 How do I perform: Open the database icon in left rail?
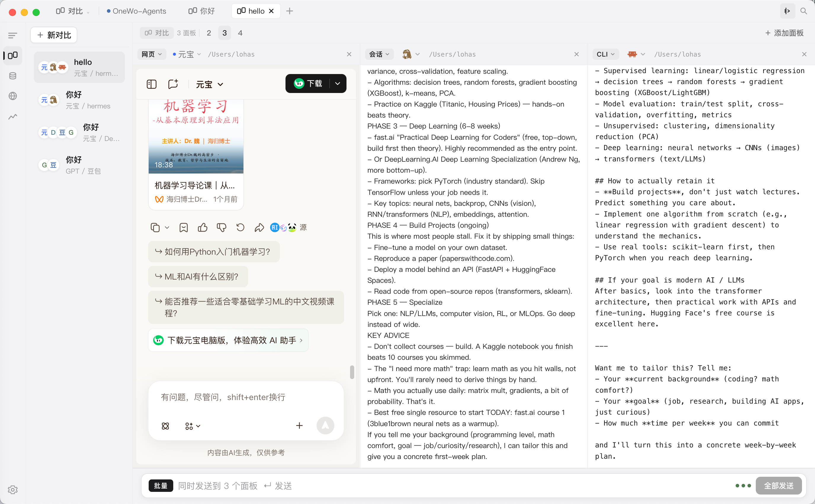pyautogui.click(x=13, y=76)
